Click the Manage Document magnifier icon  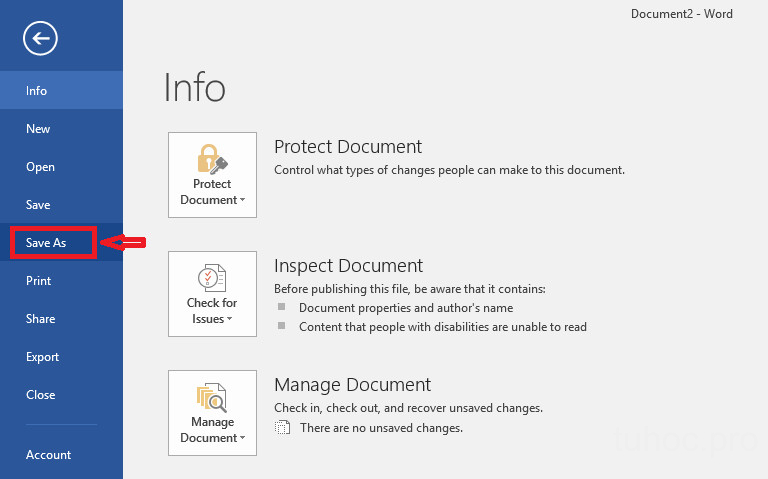tap(212, 397)
